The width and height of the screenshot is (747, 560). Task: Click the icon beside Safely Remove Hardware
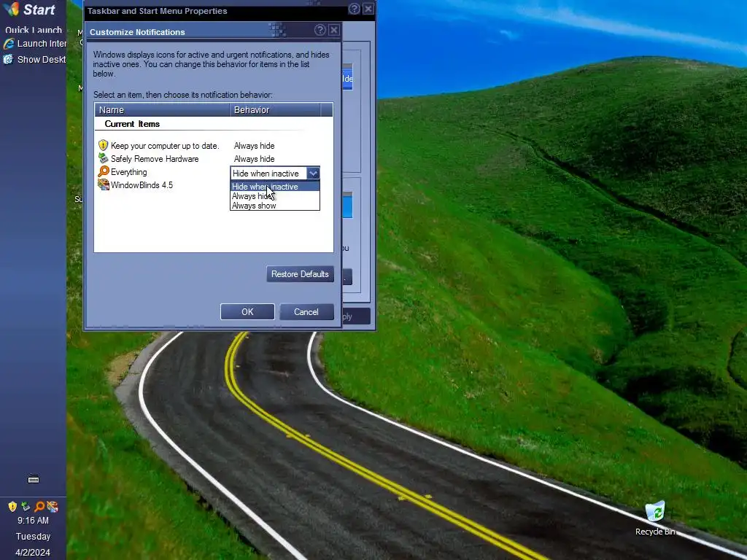point(103,158)
